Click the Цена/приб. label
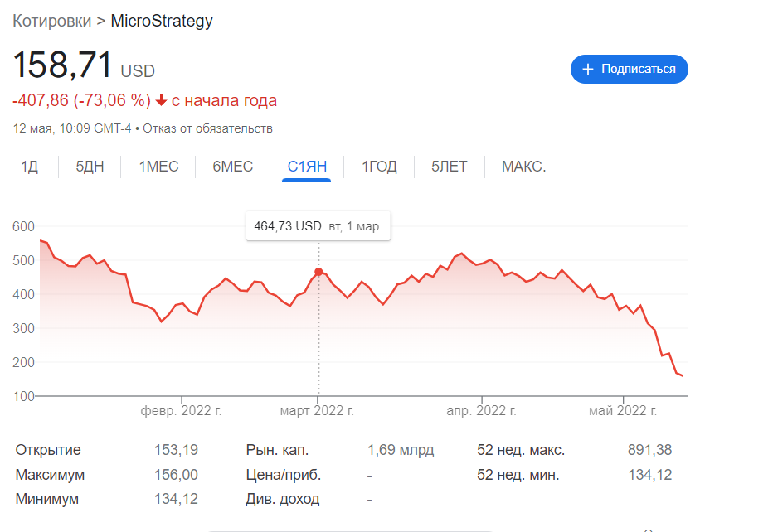 (x=283, y=475)
